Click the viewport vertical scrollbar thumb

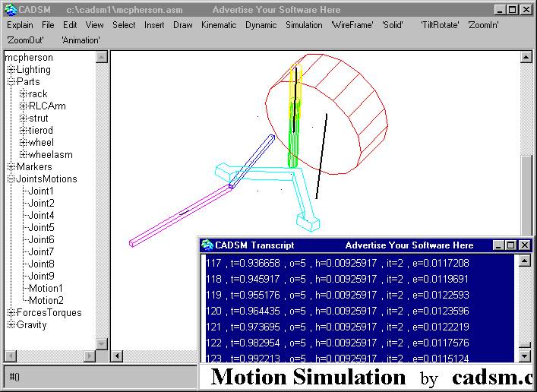(526, 195)
